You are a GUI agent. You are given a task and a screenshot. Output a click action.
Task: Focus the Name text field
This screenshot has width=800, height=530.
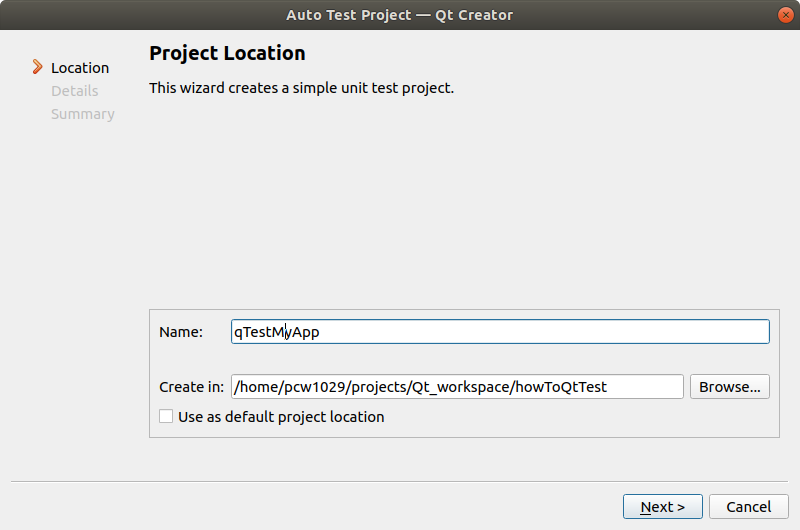coord(500,332)
